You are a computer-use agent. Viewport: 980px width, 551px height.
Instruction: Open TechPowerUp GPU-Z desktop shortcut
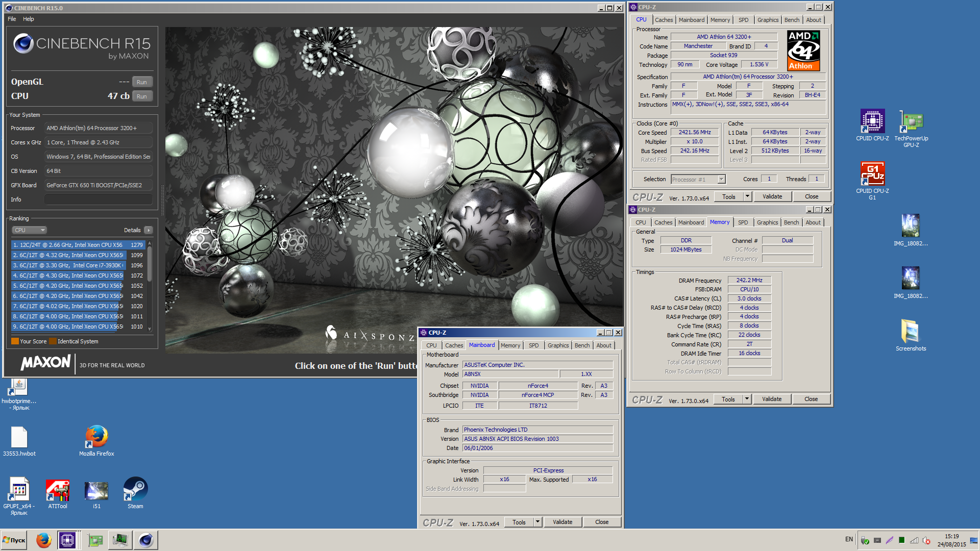pos(911,129)
